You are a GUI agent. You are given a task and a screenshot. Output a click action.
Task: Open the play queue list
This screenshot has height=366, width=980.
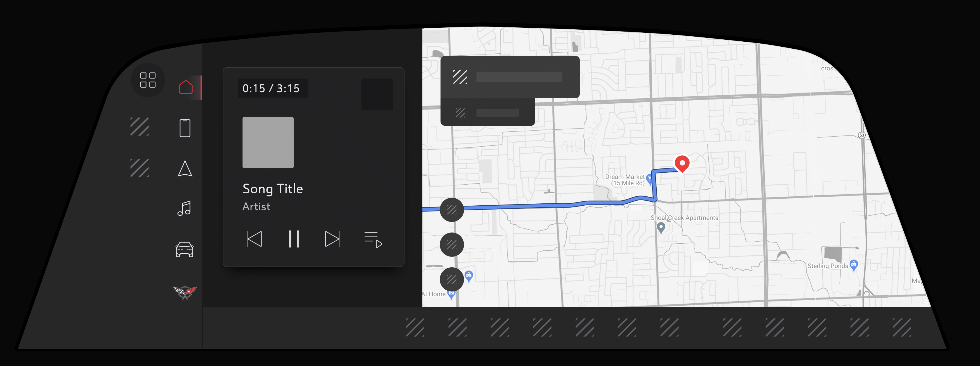373,240
